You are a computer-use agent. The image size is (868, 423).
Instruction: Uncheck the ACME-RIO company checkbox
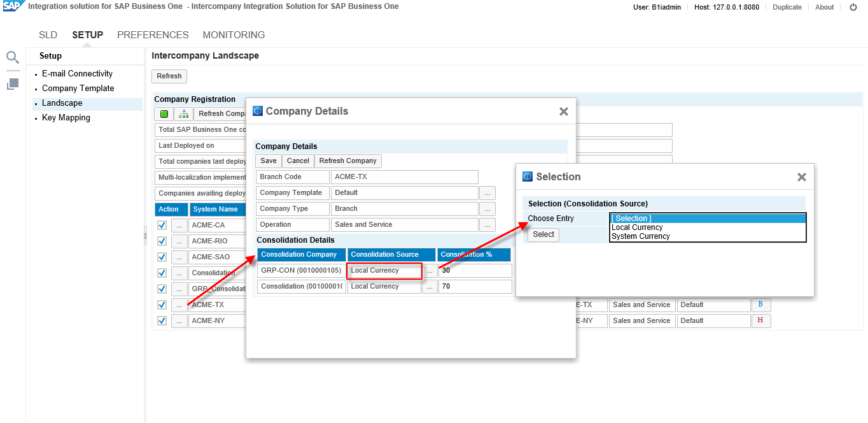coord(161,241)
